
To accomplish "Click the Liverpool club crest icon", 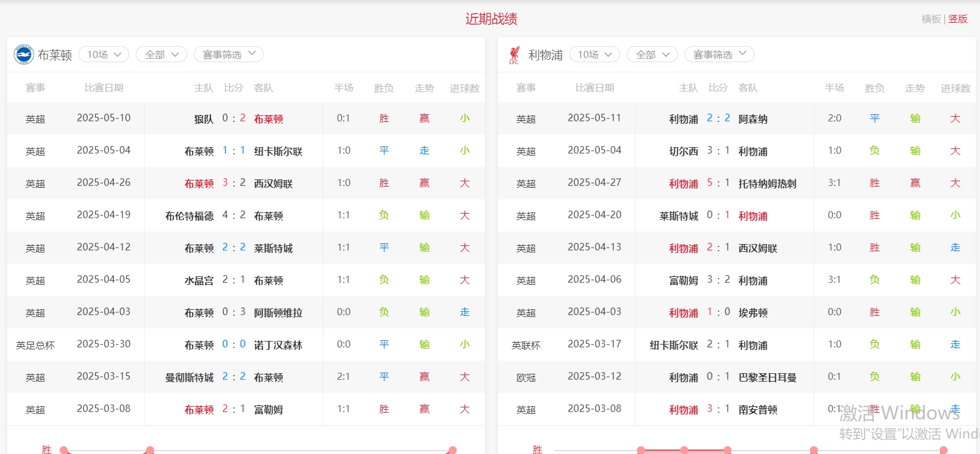I will click(x=514, y=54).
